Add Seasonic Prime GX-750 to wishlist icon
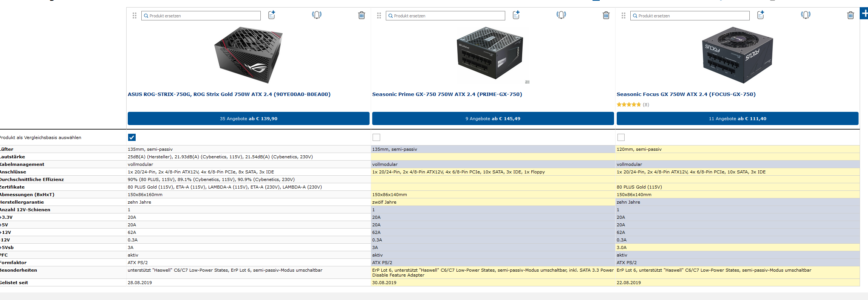 pyautogui.click(x=516, y=15)
